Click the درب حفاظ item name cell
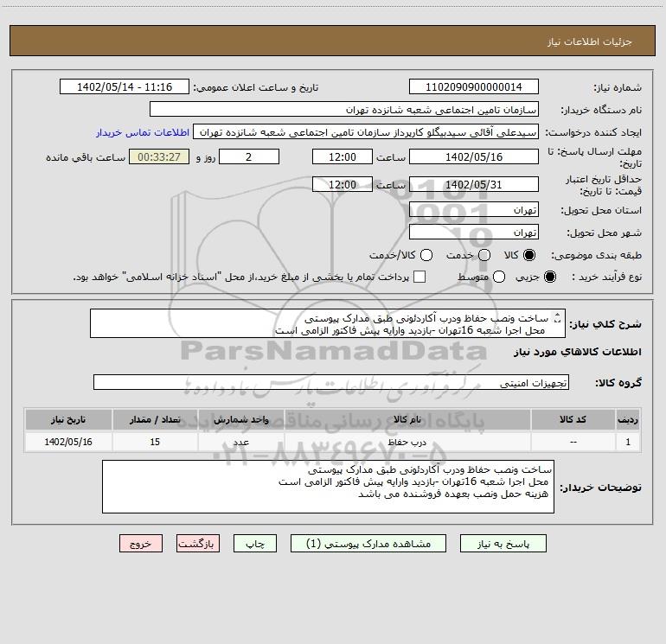 [407, 442]
